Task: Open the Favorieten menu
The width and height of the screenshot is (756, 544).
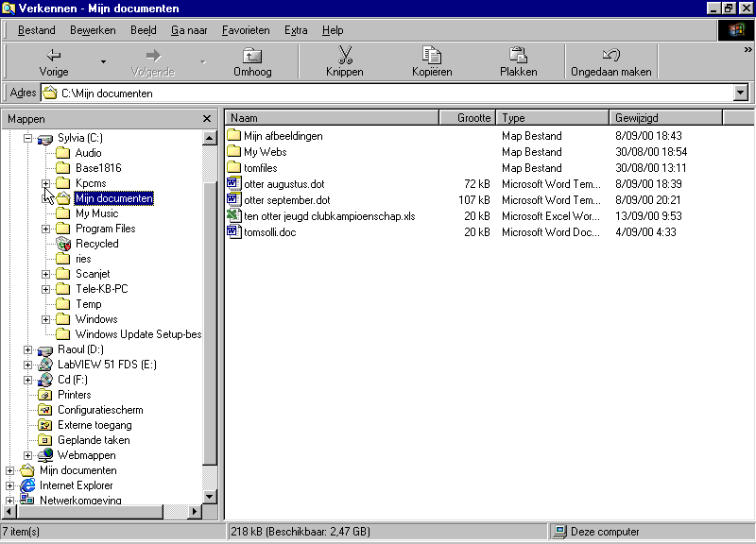Action: [x=246, y=30]
